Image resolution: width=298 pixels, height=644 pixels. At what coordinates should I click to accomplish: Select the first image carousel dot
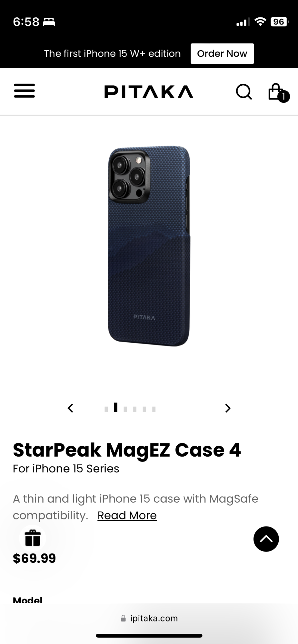tap(106, 409)
